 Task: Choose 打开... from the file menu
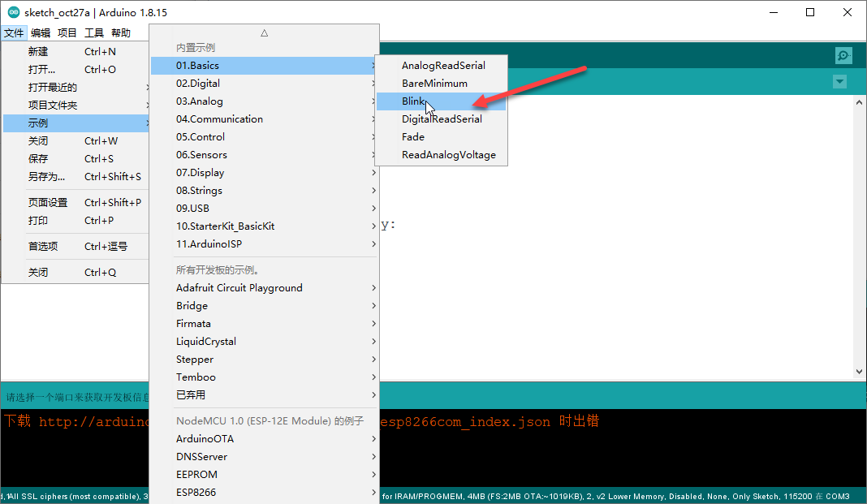76,69
